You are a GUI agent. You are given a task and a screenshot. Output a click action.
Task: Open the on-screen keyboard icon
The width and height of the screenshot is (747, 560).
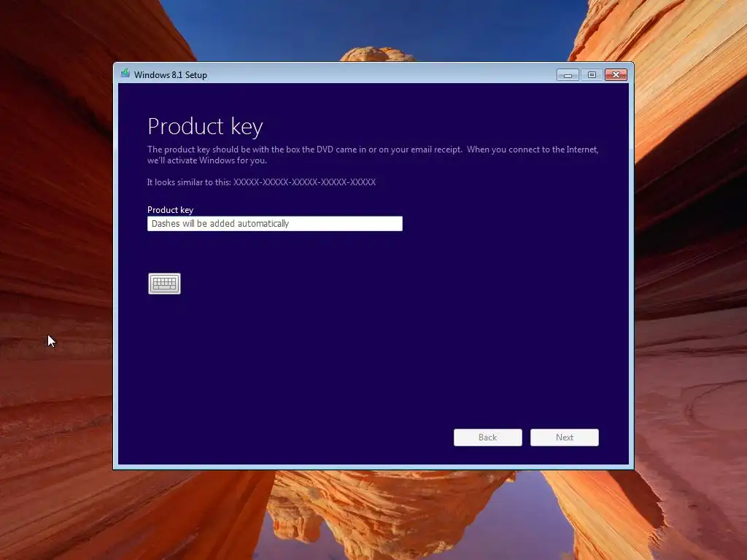point(164,284)
